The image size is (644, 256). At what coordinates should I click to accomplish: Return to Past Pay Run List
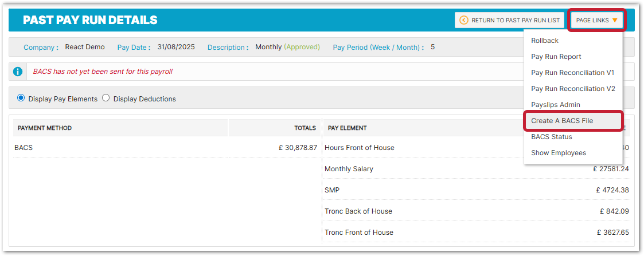509,21
